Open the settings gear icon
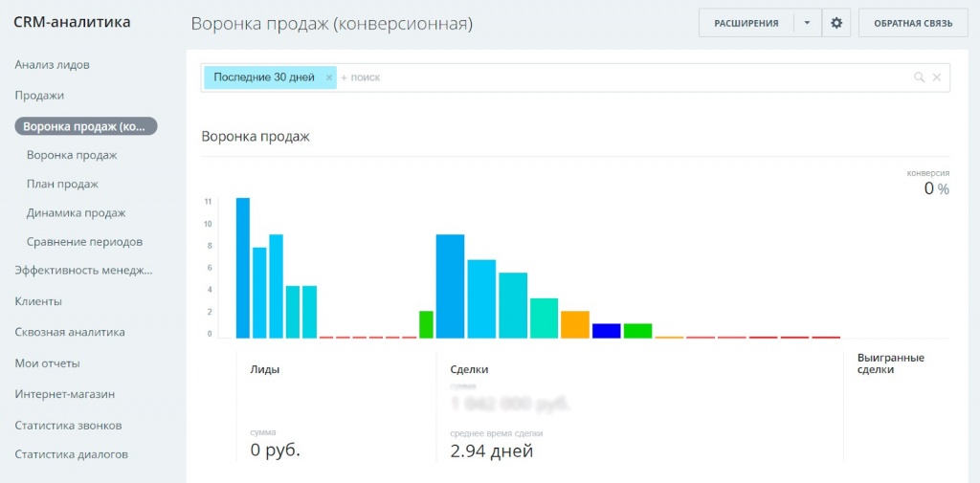 836,23
